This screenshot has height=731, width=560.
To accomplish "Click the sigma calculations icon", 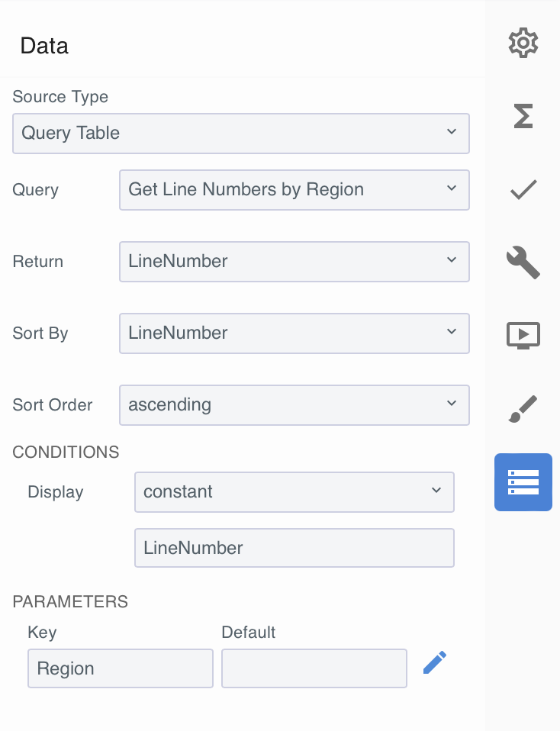I will click(523, 116).
